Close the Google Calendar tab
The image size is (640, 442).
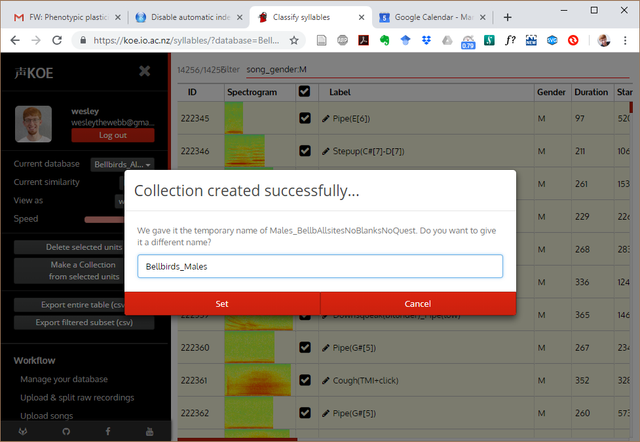tap(482, 17)
